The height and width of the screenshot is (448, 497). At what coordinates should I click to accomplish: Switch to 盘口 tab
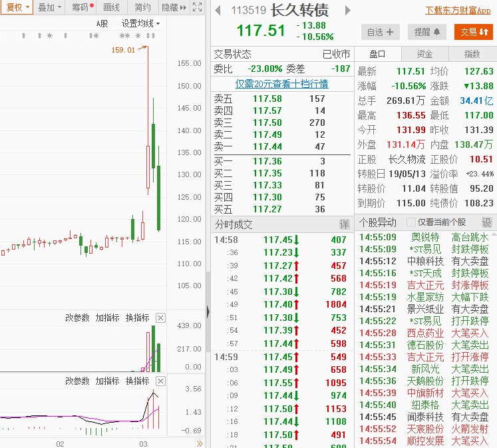click(377, 54)
